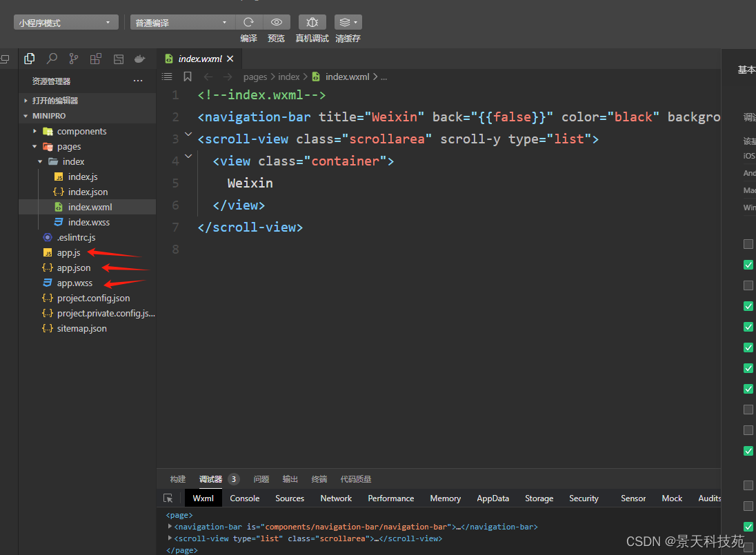Switch to the 构建 panel tab
This screenshot has width=756, height=555.
click(178, 479)
